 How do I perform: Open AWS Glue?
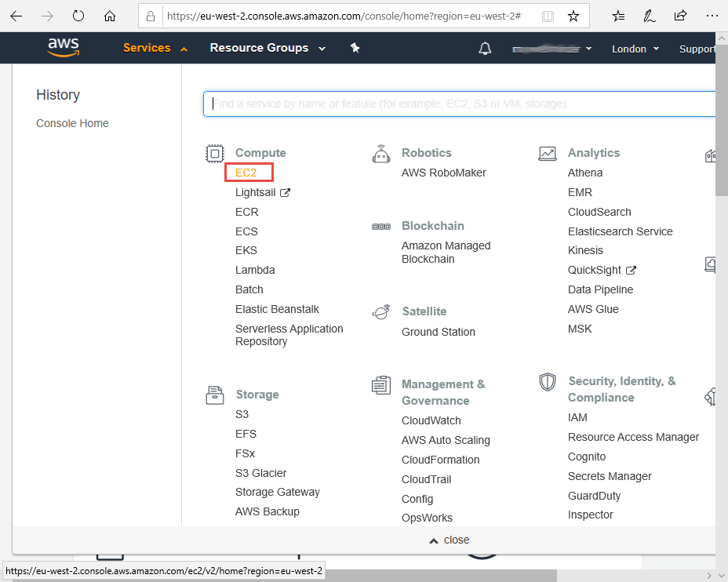pos(593,309)
